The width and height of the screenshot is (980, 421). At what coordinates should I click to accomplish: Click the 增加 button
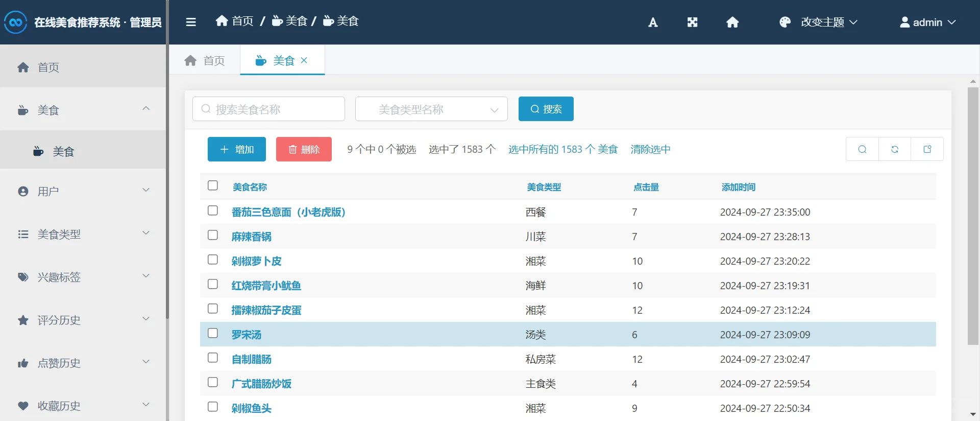click(x=237, y=149)
